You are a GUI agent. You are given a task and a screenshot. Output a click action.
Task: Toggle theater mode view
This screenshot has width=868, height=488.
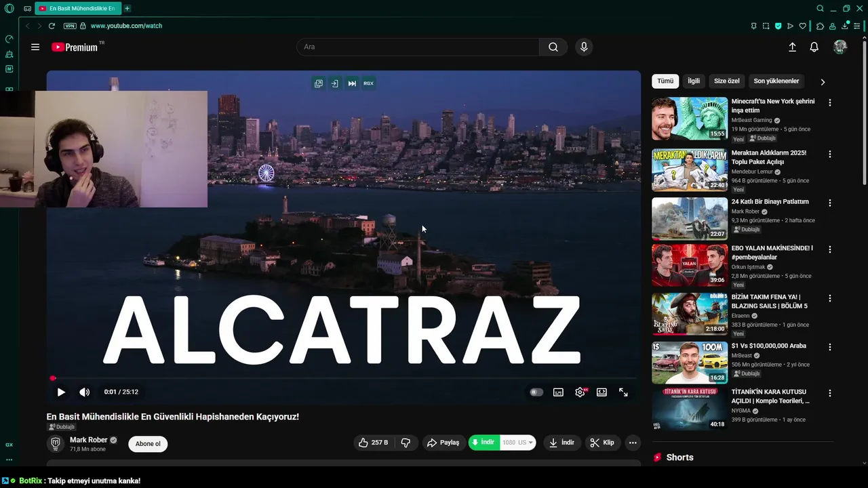[601, 392]
